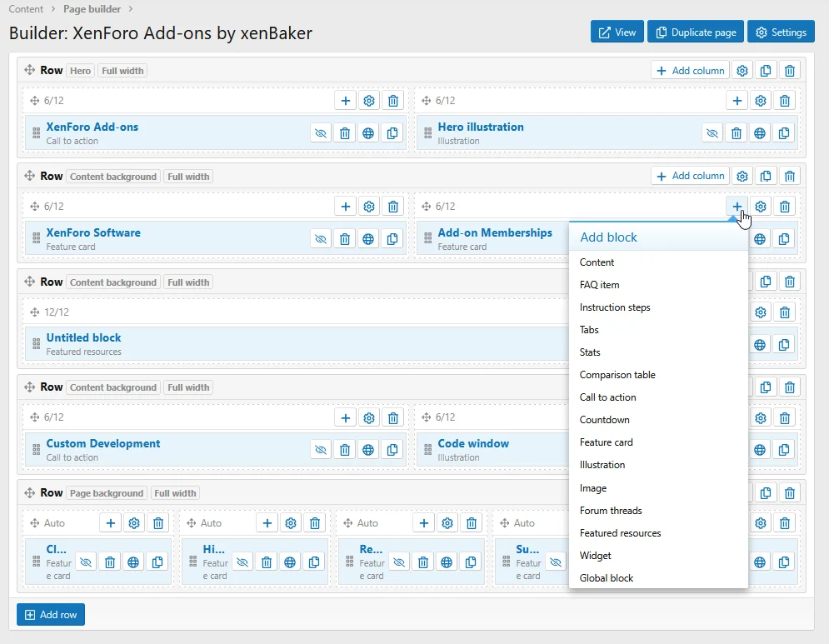Go to Page builder breadcrumb
Viewport: 829px width, 644px height.
click(x=92, y=9)
